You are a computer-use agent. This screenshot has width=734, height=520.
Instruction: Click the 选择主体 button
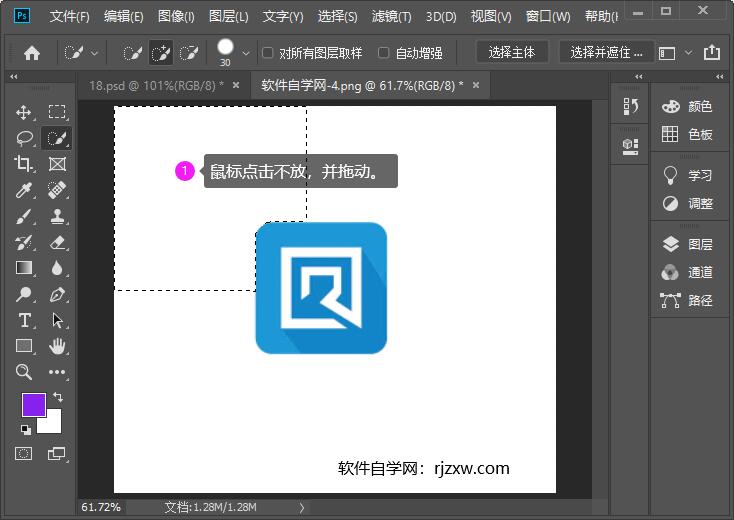click(x=512, y=52)
